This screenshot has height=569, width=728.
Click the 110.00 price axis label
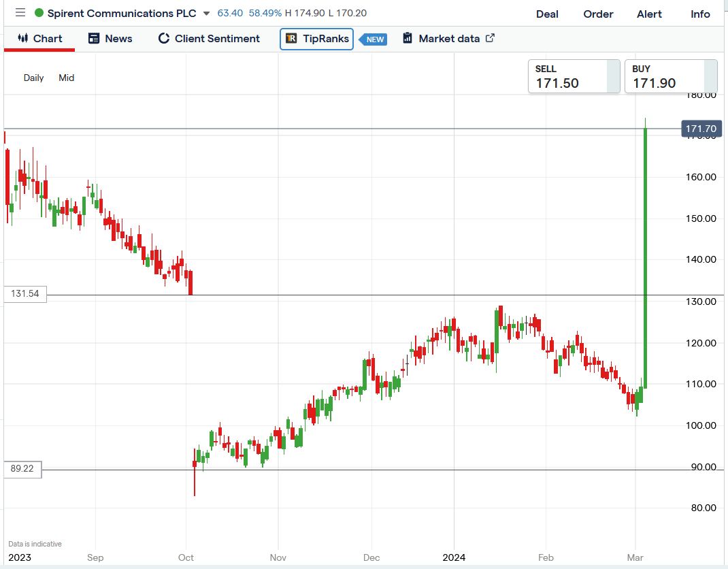click(701, 384)
